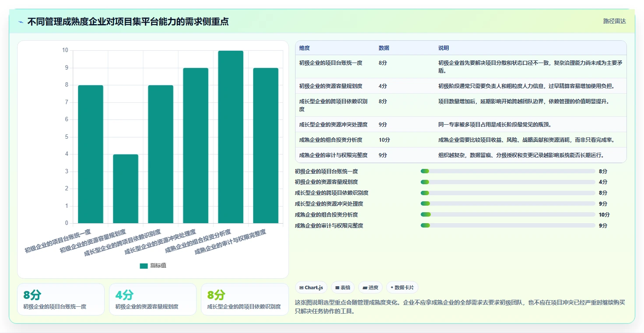Click the Chart.js chip

pos(311,287)
